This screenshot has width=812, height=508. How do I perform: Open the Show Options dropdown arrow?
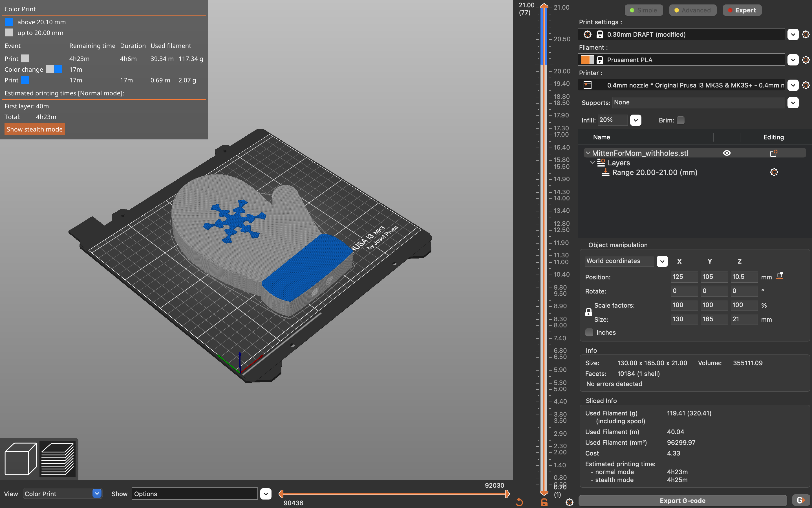click(x=266, y=494)
